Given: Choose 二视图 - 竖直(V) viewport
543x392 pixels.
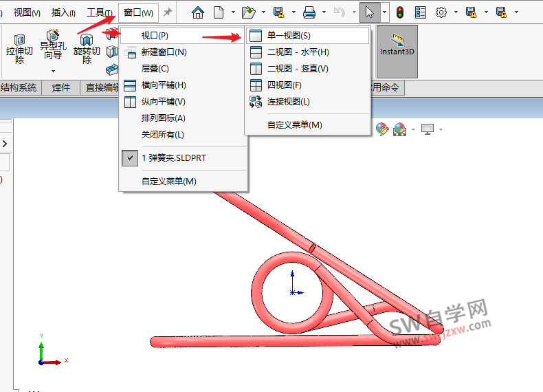Looking at the screenshot, I should pos(308,69).
